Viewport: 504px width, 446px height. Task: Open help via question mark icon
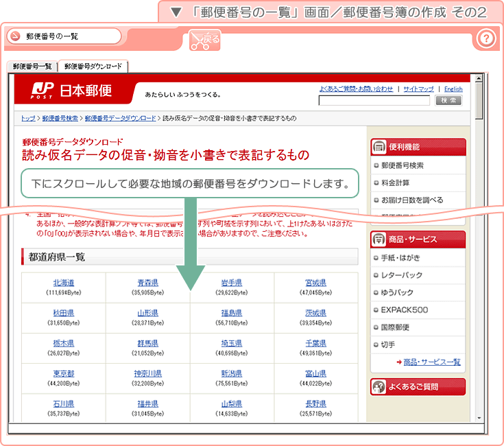click(x=485, y=38)
